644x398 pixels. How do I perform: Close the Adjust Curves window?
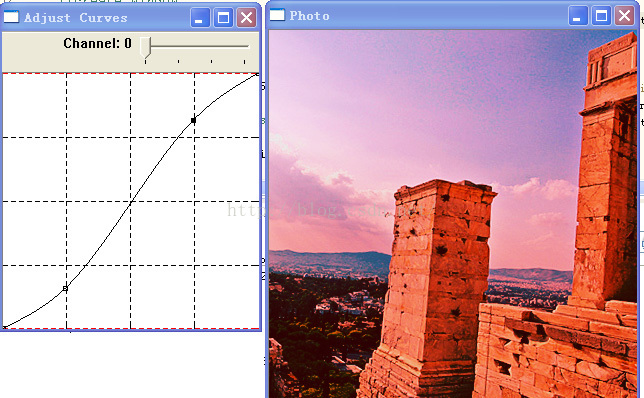[246, 18]
